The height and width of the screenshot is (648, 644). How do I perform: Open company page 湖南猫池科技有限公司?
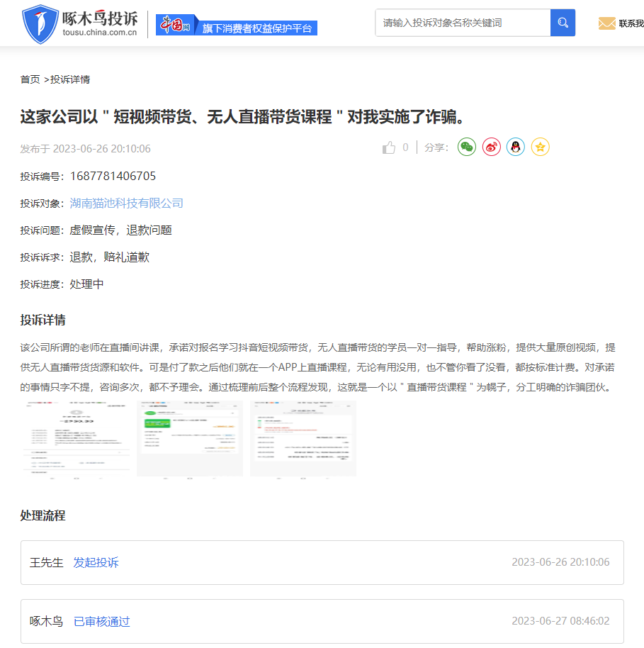click(126, 203)
